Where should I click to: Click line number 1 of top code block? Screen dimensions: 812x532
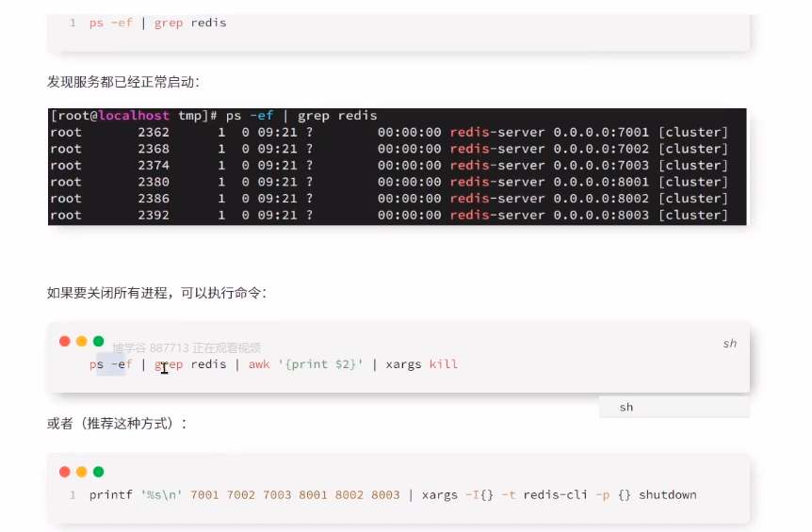coord(73,23)
